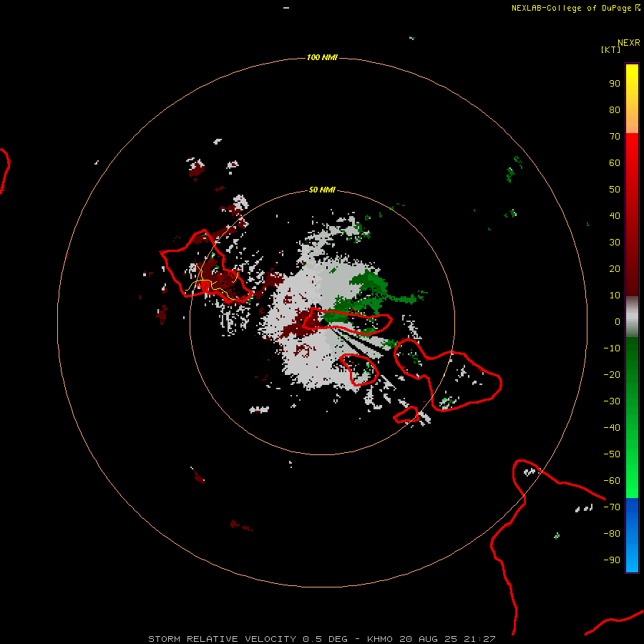Viewport: 644px width, 644px height.
Task: Click the -30 value on the velocity scale
Action: tap(612, 401)
